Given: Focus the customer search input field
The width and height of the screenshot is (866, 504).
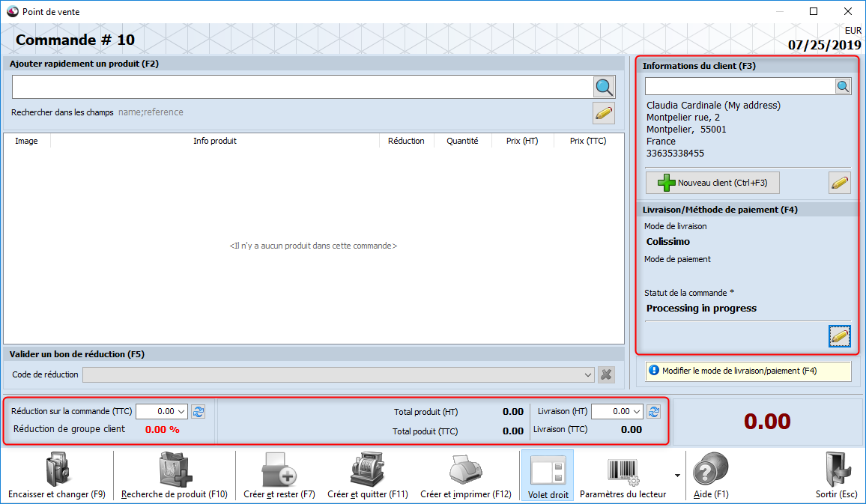Looking at the screenshot, I should [x=740, y=86].
